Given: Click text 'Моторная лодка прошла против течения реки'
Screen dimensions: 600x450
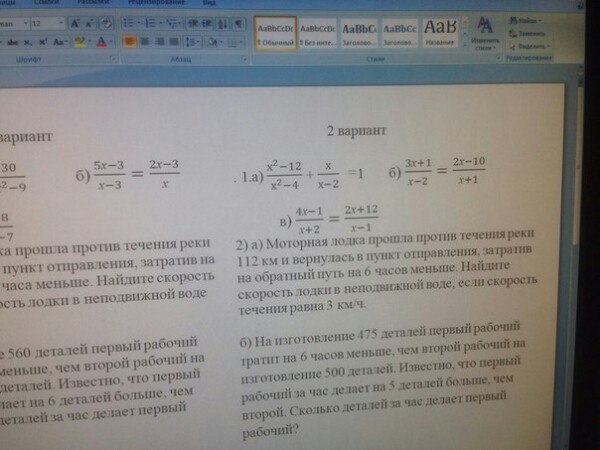Looking at the screenshot, I should 399,240.
